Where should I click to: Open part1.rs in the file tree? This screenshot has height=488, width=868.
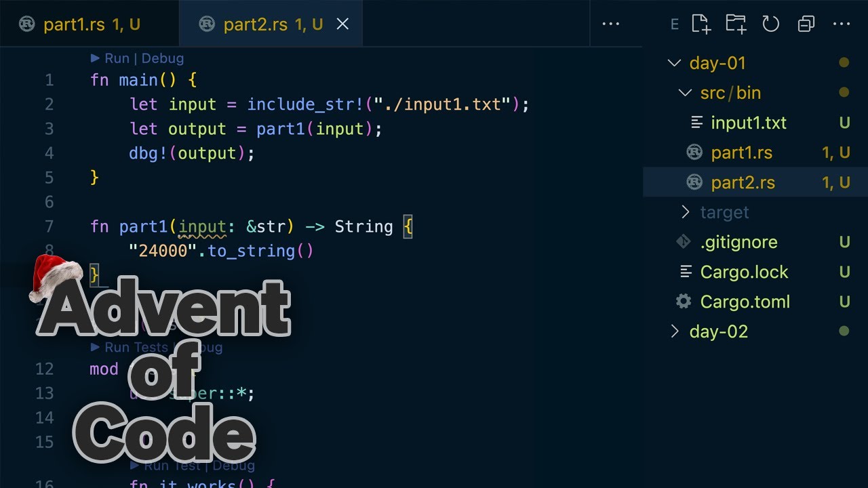coord(742,152)
